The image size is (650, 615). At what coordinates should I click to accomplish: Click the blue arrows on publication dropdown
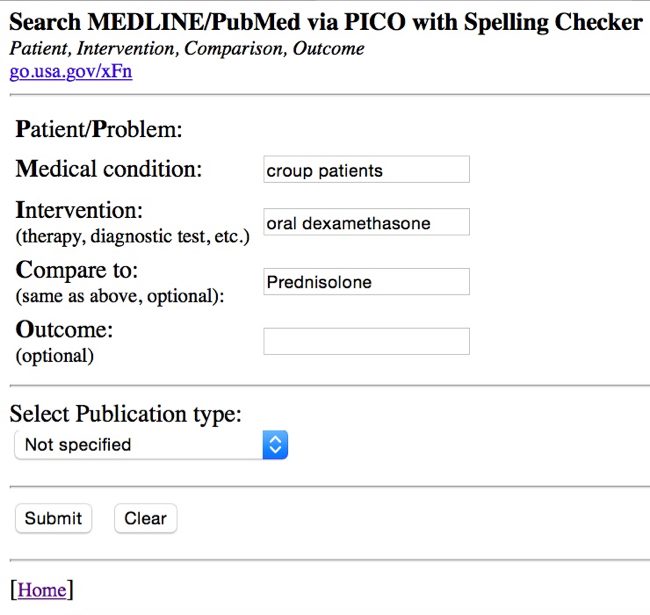pyautogui.click(x=275, y=445)
